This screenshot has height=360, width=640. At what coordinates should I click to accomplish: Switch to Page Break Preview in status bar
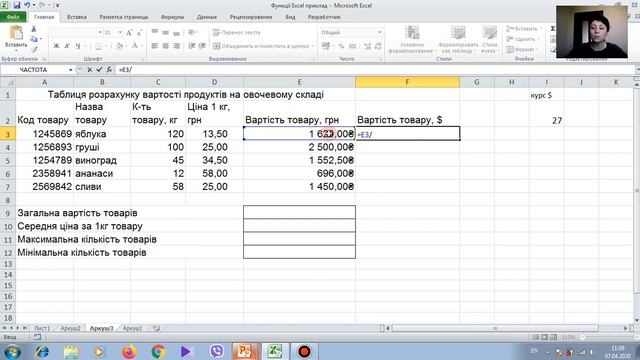click(x=553, y=337)
